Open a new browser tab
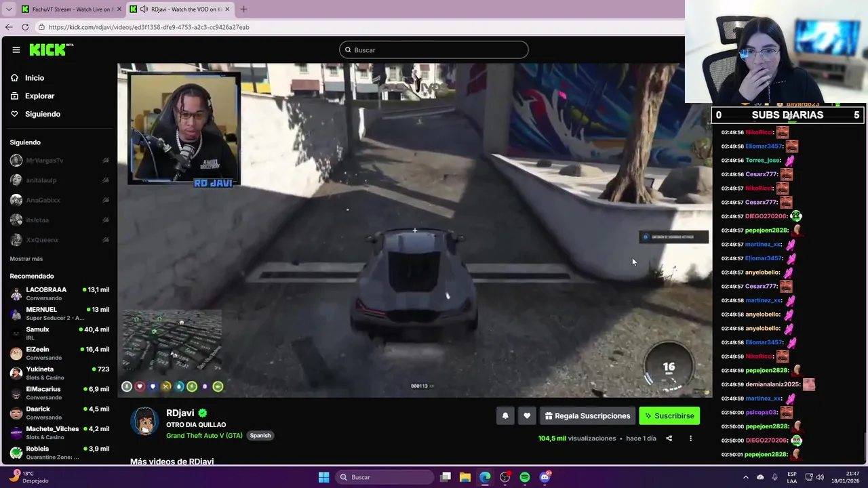Screen dimensions: 868x488 pos(243,9)
